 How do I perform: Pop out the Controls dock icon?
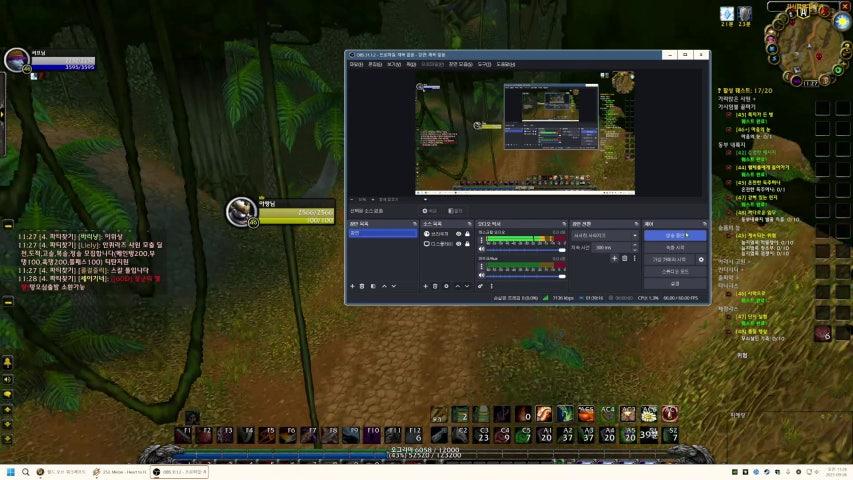[x=704, y=224]
